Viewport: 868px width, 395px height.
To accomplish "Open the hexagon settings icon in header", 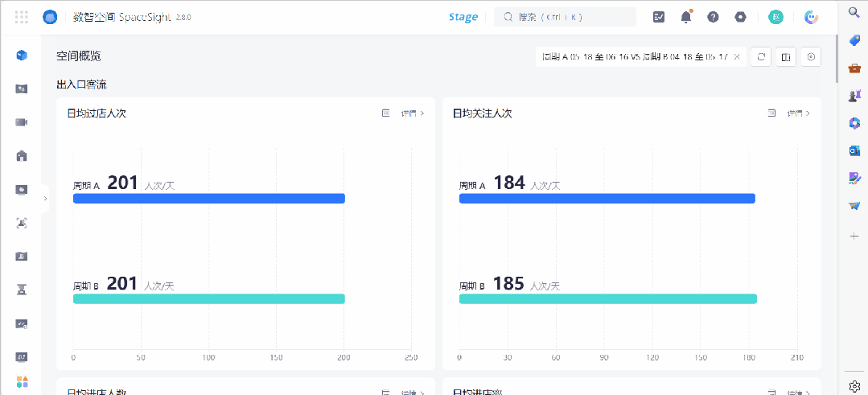I will (741, 17).
